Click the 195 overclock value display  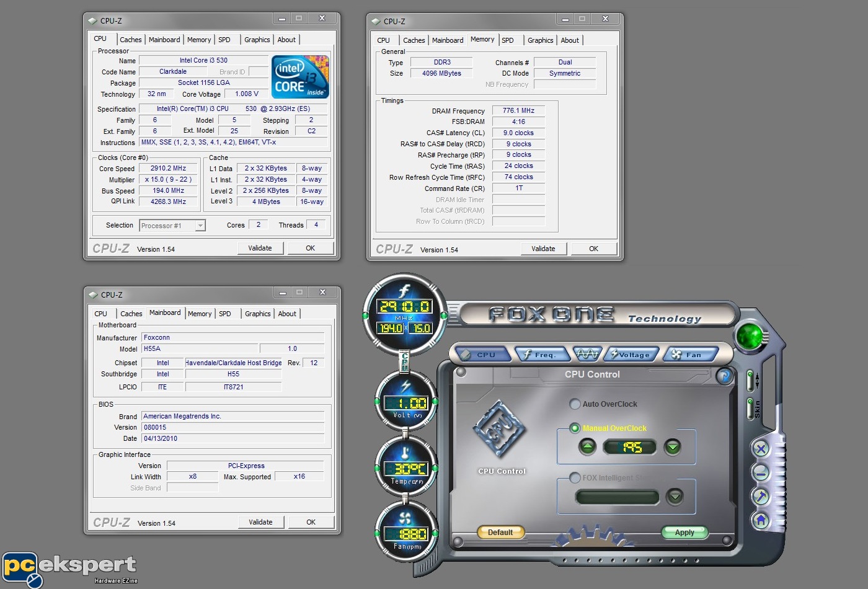pyautogui.click(x=630, y=447)
